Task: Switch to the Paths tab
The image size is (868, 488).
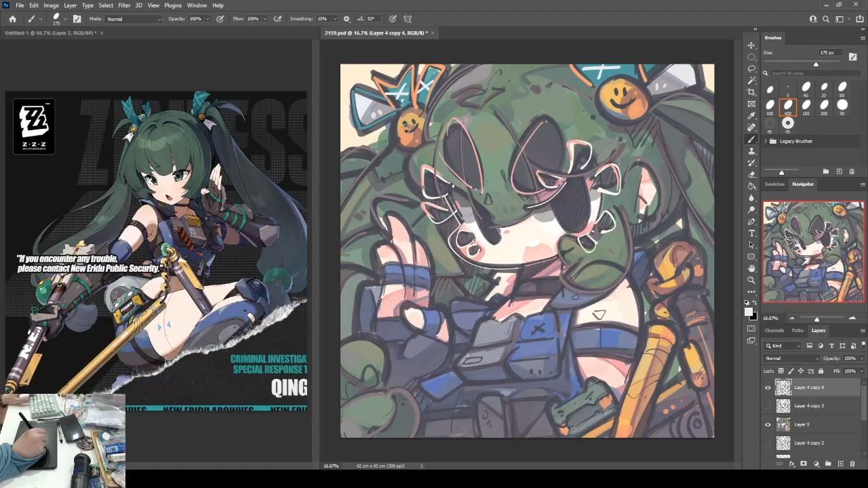Action: (797, 330)
